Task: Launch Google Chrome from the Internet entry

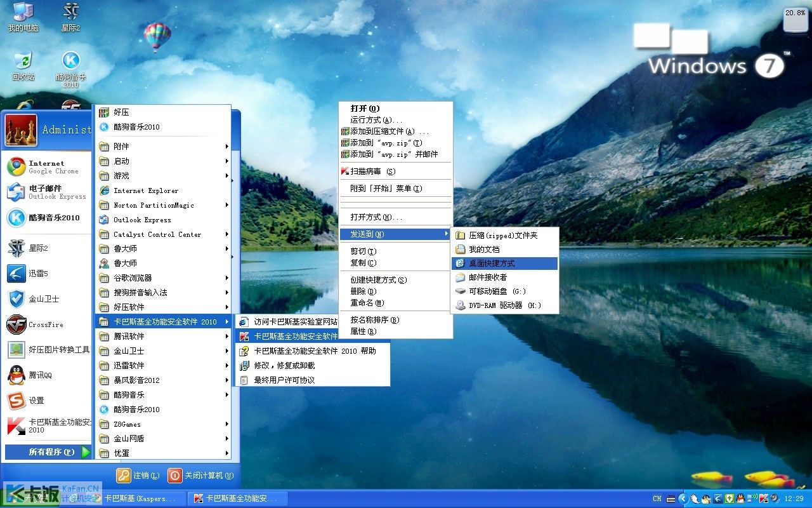Action: [47, 167]
